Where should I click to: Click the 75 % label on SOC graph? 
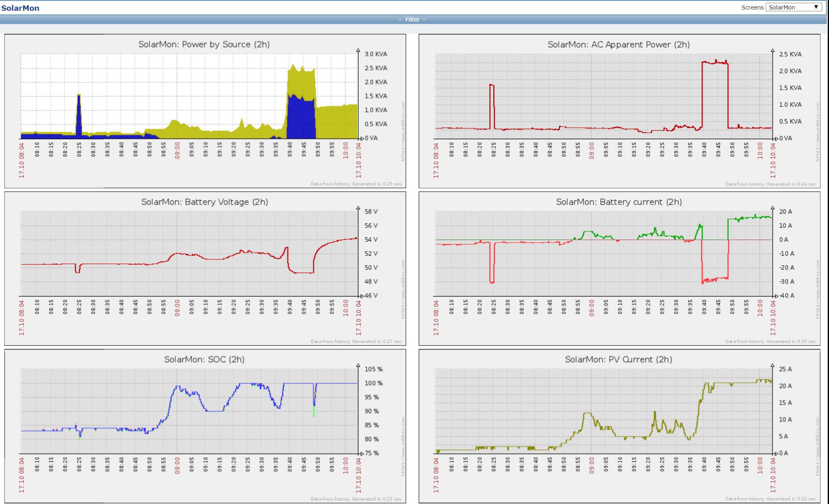(x=371, y=453)
